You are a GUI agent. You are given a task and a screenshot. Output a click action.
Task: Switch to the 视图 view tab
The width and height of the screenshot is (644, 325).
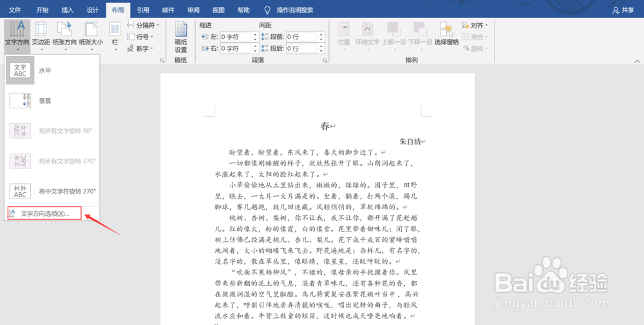click(x=218, y=10)
